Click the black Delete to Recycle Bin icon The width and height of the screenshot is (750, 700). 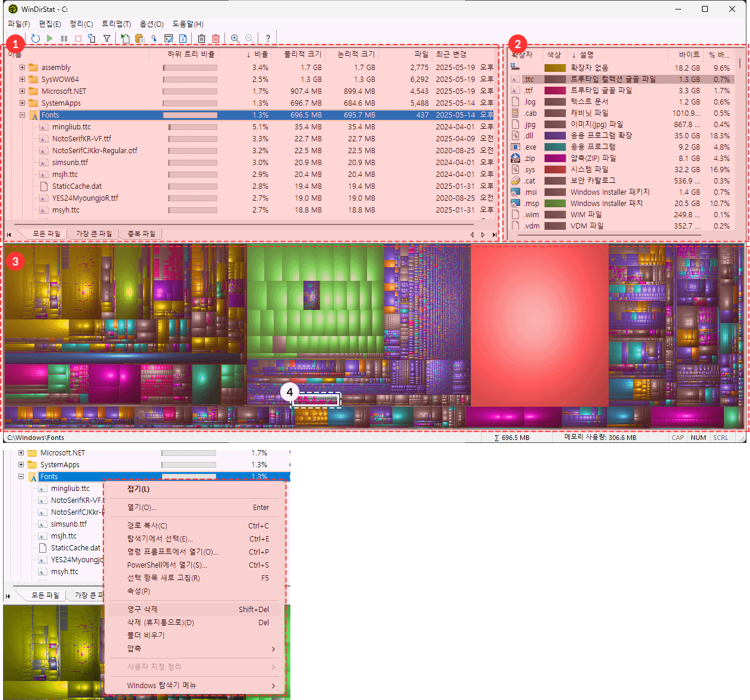tap(202, 39)
